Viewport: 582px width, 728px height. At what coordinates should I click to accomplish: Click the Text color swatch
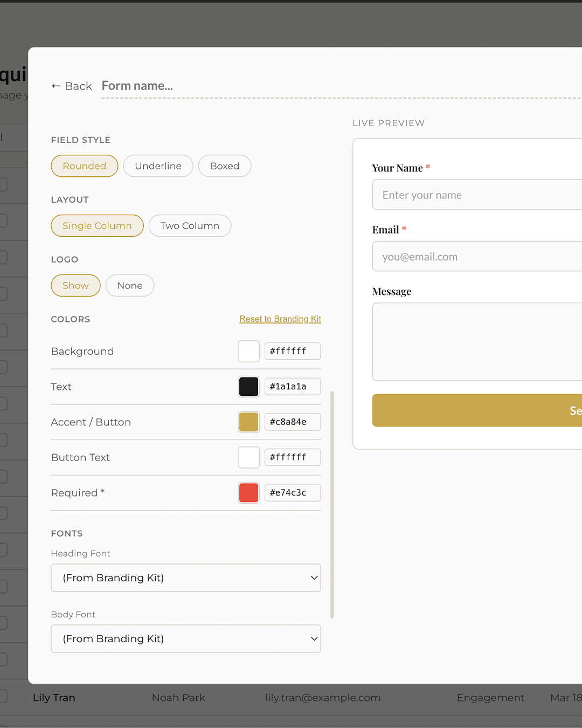tap(248, 386)
